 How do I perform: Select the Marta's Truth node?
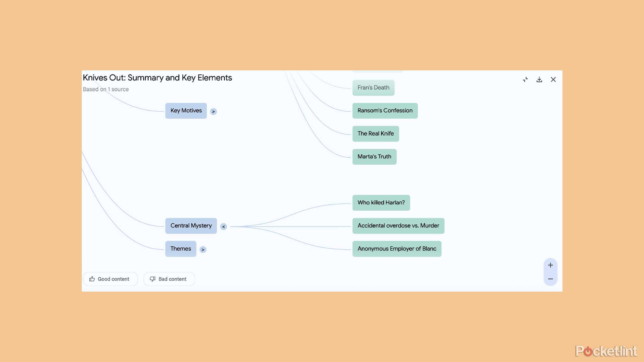(x=374, y=156)
